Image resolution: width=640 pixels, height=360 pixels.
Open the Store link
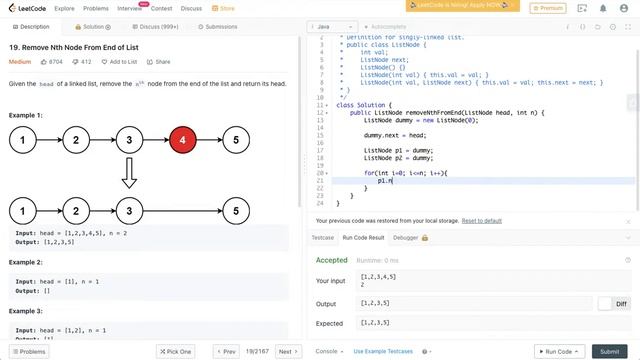tap(223, 8)
